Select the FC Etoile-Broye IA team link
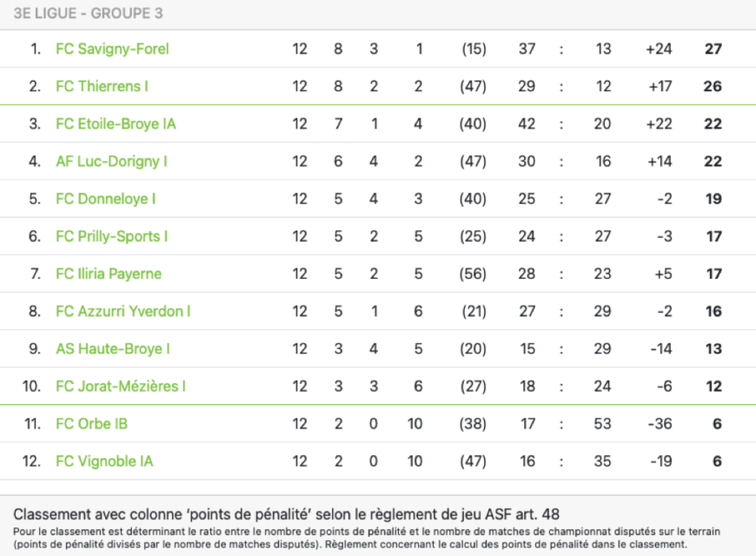Image resolution: width=756 pixels, height=556 pixels. [x=116, y=124]
